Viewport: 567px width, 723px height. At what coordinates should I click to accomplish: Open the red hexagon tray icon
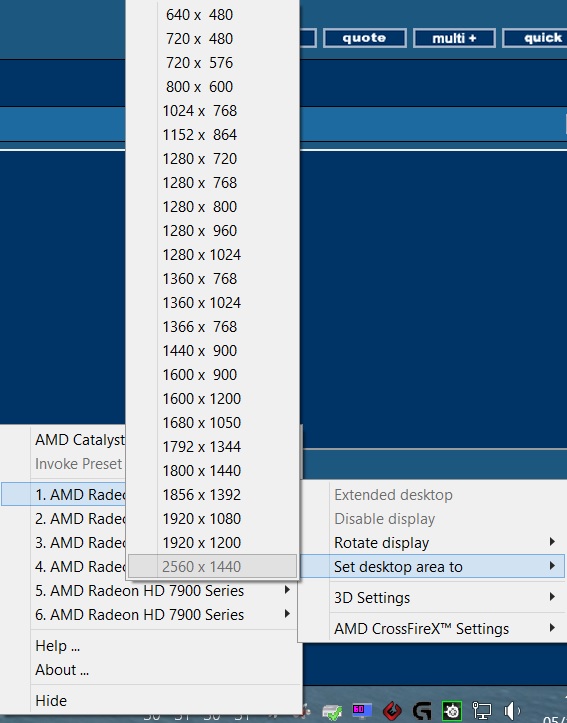tap(392, 711)
